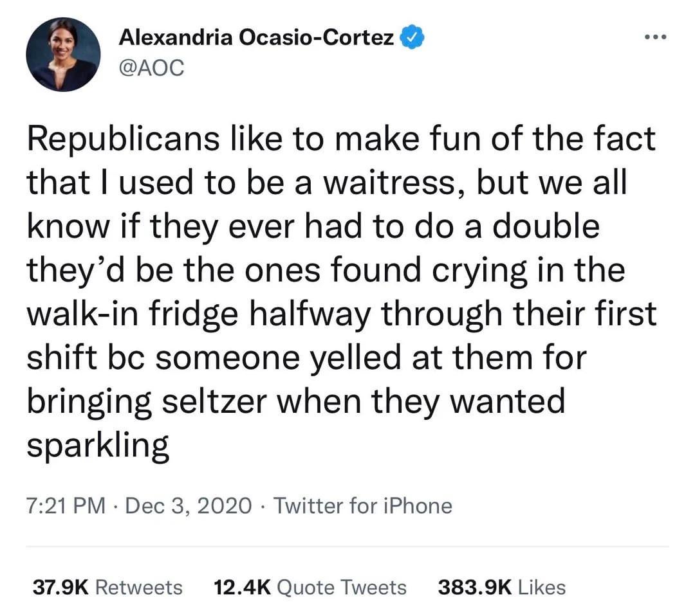Click the Dec 3, 2020 date
The image size is (695, 616).
(x=189, y=506)
